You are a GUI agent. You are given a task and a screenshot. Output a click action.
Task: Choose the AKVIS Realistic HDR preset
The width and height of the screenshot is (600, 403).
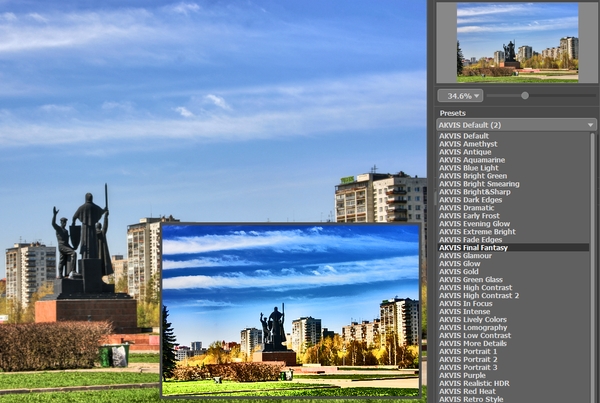click(513, 383)
